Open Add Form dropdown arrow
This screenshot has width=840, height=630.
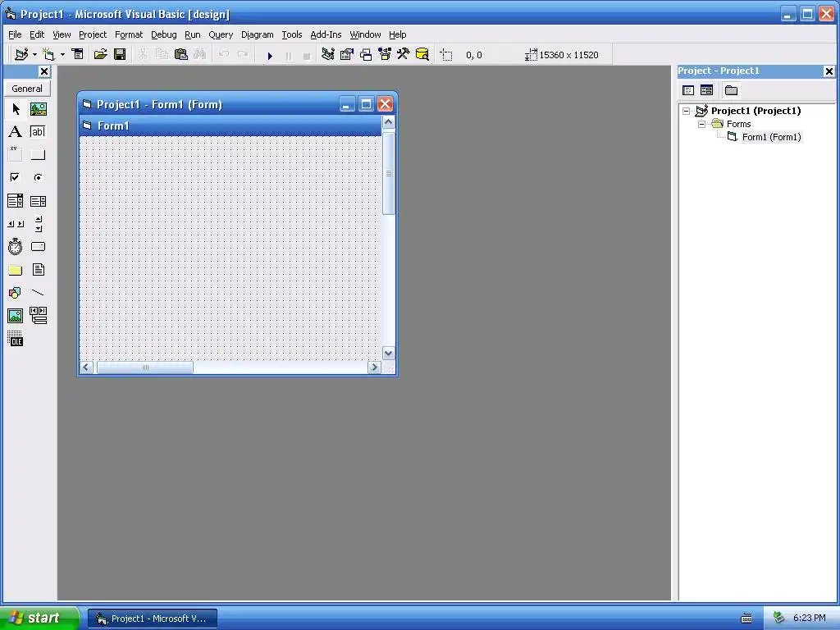62,55
